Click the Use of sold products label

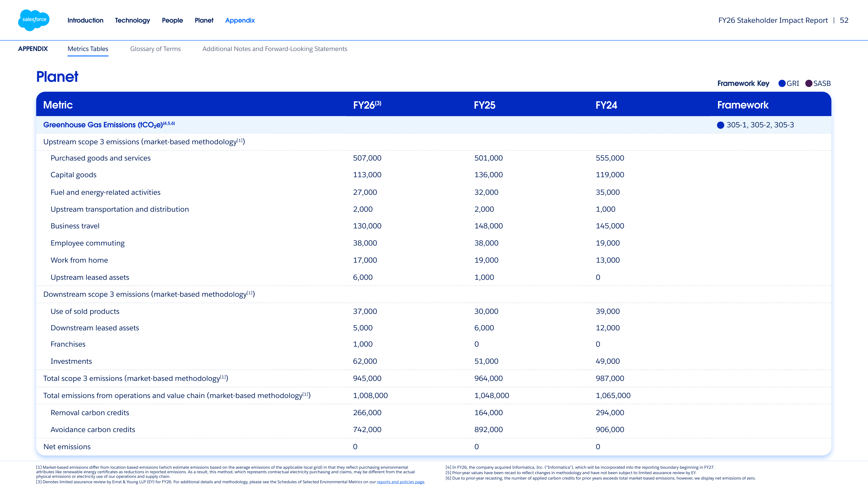coord(85,311)
